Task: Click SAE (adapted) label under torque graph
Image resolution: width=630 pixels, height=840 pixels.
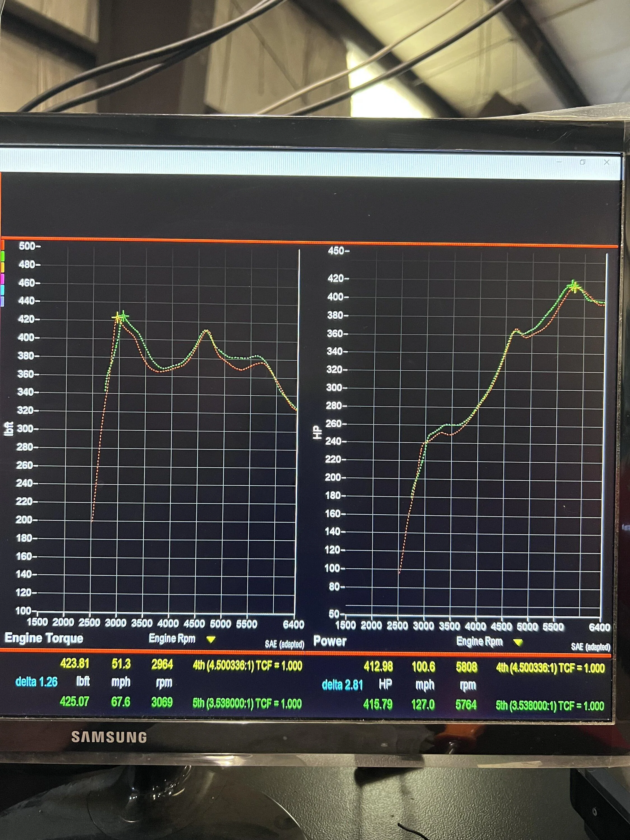Action: tap(284, 644)
